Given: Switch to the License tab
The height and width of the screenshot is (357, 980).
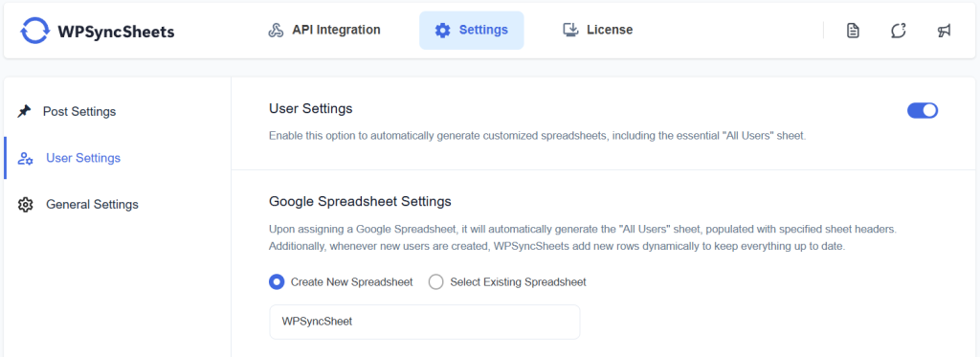Looking at the screenshot, I should 597,30.
